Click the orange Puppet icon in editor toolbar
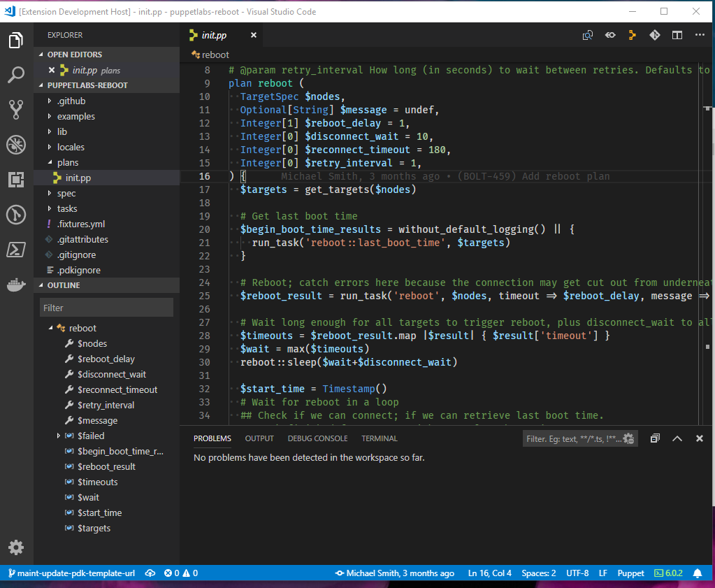 pos(633,35)
